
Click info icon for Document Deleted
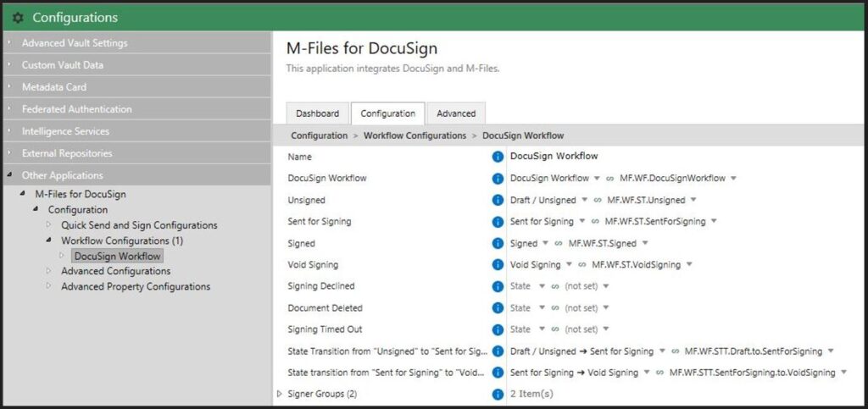point(498,308)
